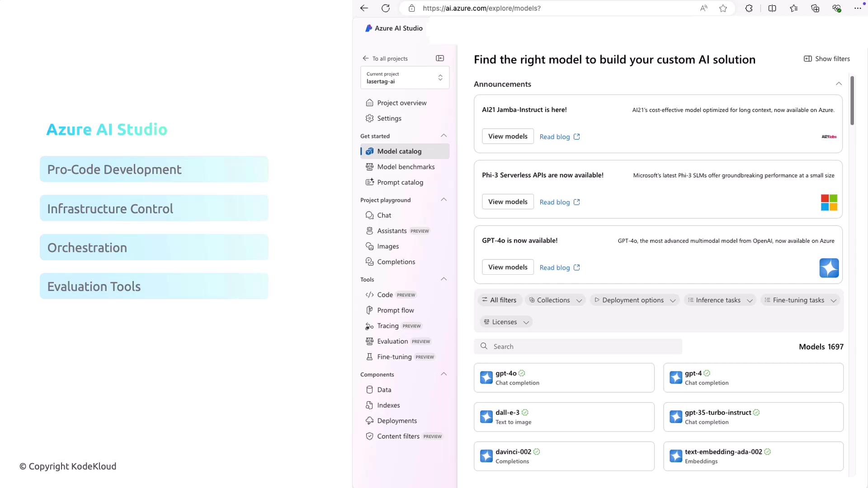The width and height of the screenshot is (868, 488).
Task: Show filters panel toggle
Action: click(x=826, y=59)
